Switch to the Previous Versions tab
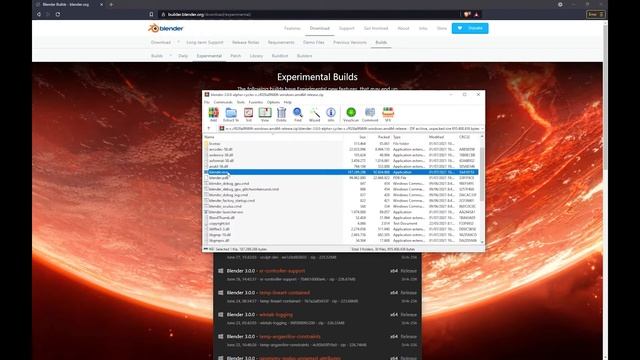 coord(350,42)
